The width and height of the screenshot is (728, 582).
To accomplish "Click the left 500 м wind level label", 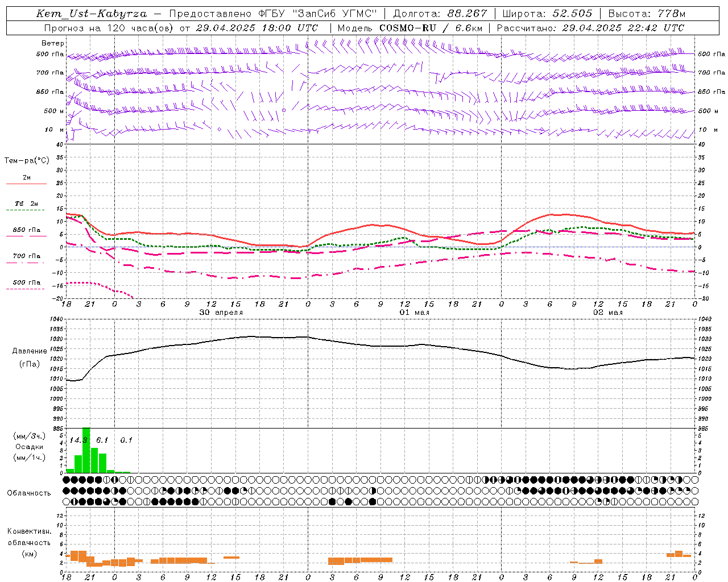I will click(x=54, y=111).
